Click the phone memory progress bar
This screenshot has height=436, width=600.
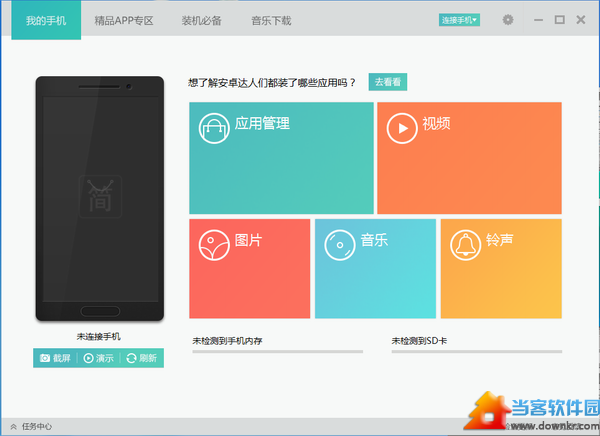[x=277, y=351]
